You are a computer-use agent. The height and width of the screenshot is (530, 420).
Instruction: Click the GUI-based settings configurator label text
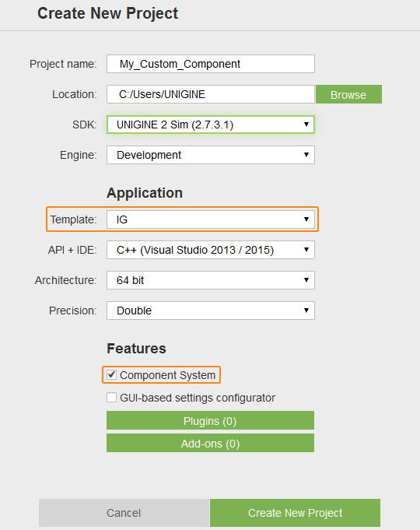coord(198,398)
